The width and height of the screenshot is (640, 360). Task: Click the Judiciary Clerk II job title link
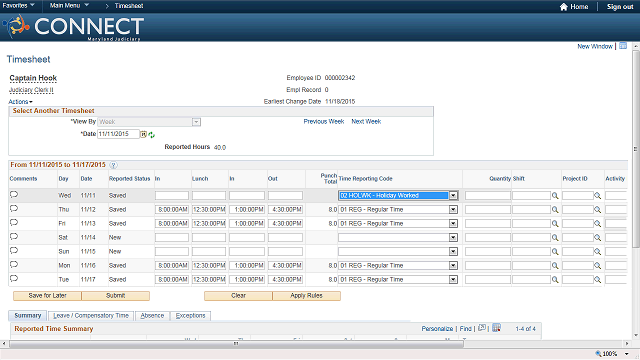click(x=31, y=90)
